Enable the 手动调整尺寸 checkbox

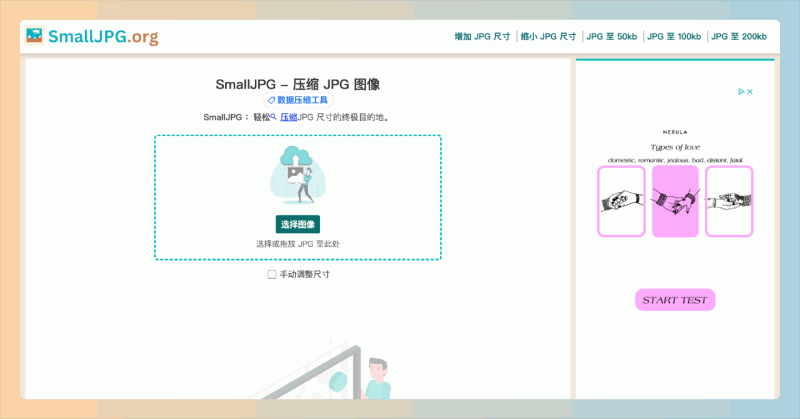pos(272,274)
